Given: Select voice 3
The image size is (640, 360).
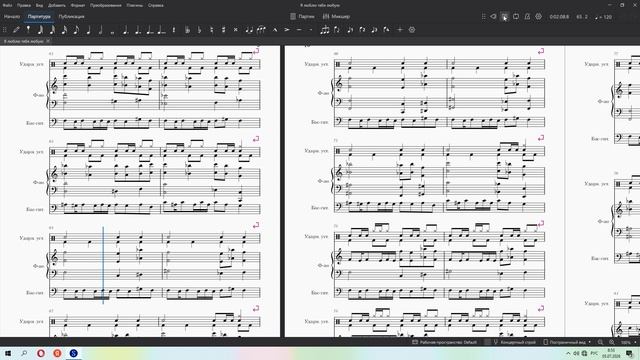Looking at the screenshot, I should coord(374,29).
